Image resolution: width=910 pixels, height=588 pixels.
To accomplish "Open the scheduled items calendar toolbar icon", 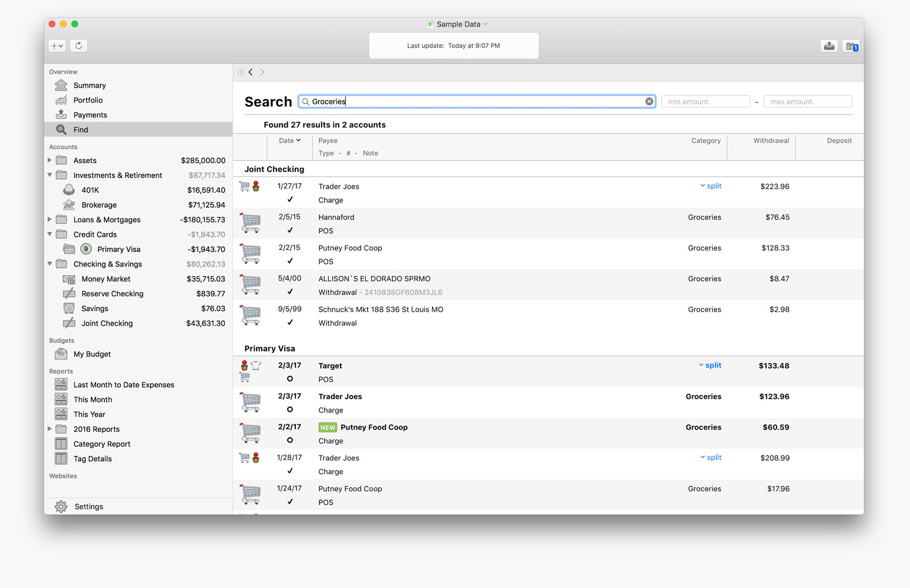I will (x=851, y=46).
